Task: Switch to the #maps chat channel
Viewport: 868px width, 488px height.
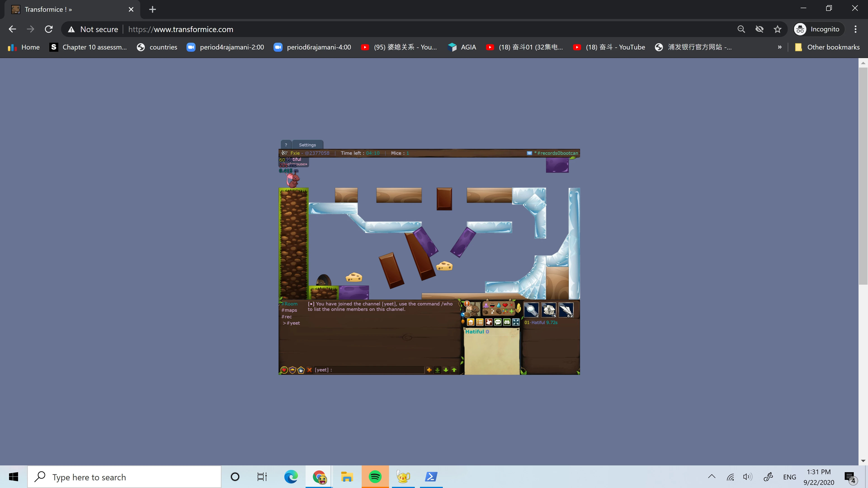Action: 289,310
